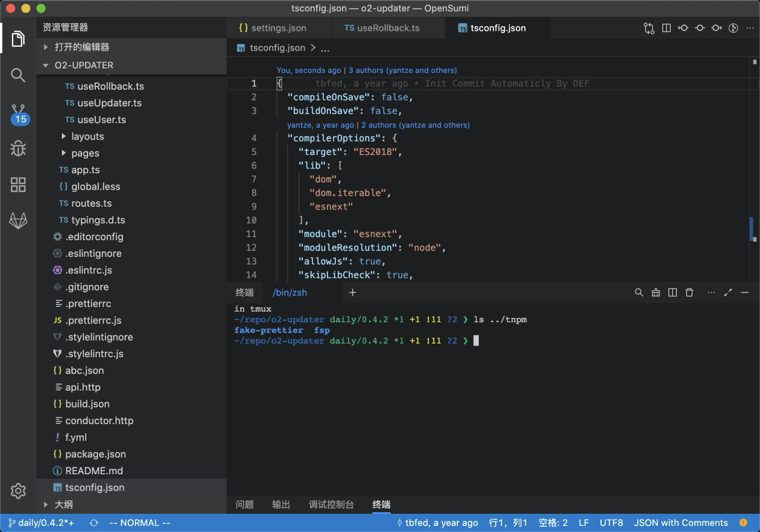Change language mode JSON with Comments
Viewport: 760px width, 532px height.
(681, 522)
